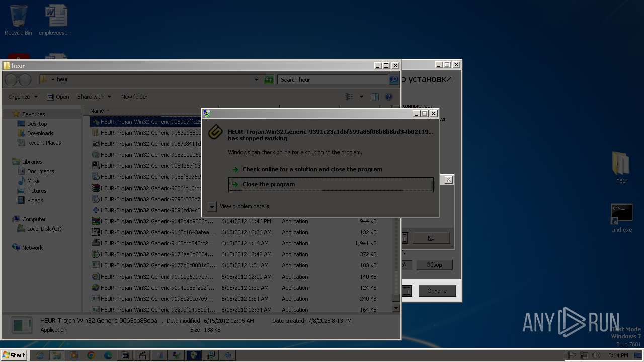The image size is (644, 362).
Task: Open the heur folder on the desktop
Action: pyautogui.click(x=621, y=167)
